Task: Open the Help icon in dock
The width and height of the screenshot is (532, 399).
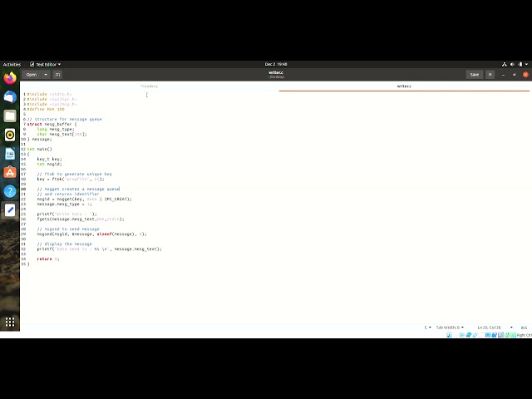Action: pos(10,191)
